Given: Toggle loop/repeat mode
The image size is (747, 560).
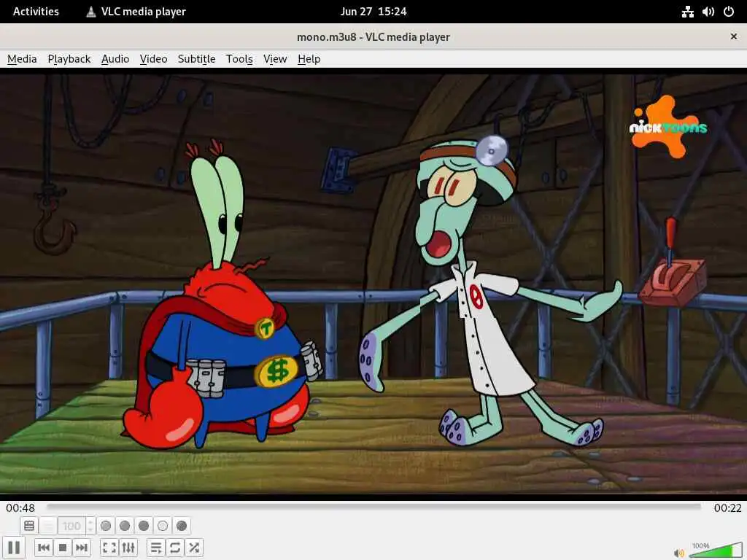Looking at the screenshot, I should click(175, 548).
